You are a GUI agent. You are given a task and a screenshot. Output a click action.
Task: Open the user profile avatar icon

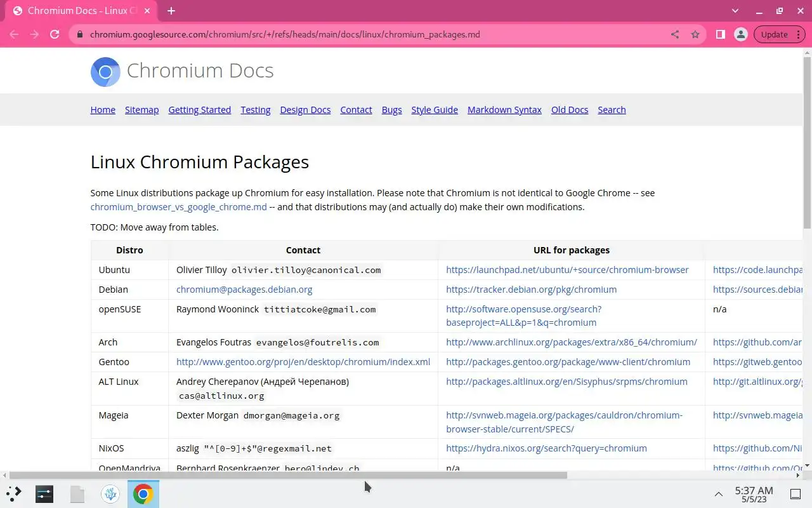coord(740,34)
